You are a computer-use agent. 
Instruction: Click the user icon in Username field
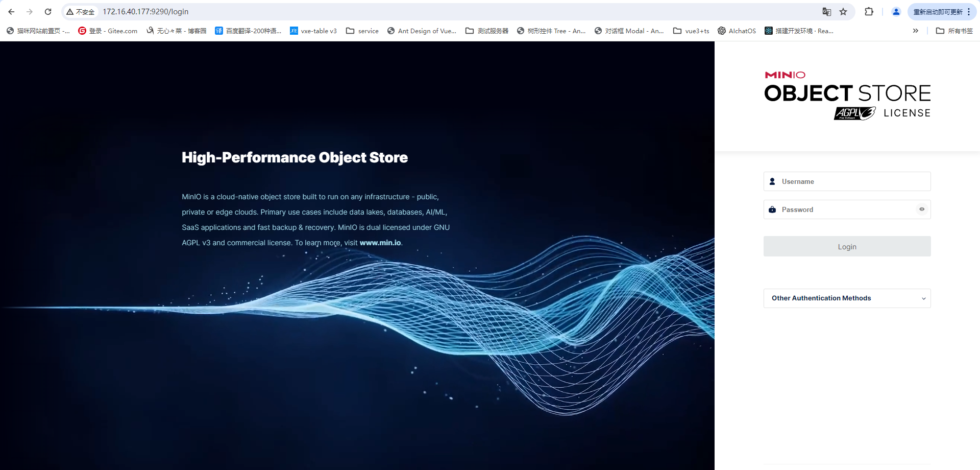click(x=772, y=181)
